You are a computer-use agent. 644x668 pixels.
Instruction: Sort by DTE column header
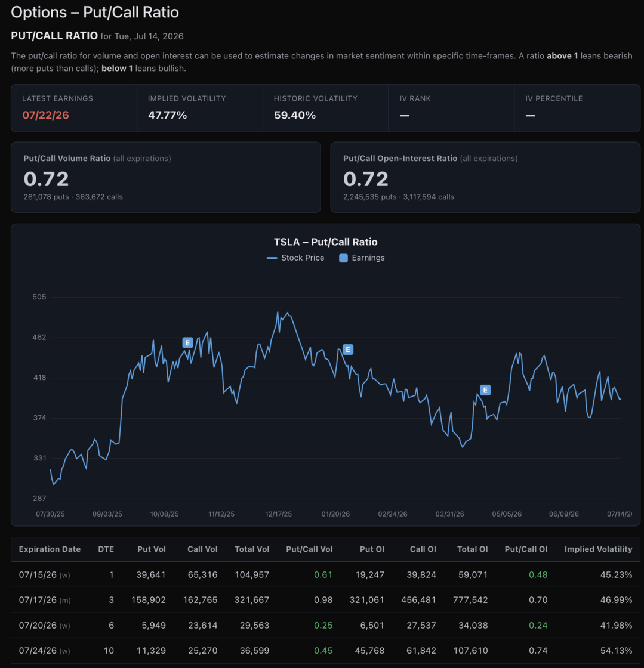click(x=106, y=549)
